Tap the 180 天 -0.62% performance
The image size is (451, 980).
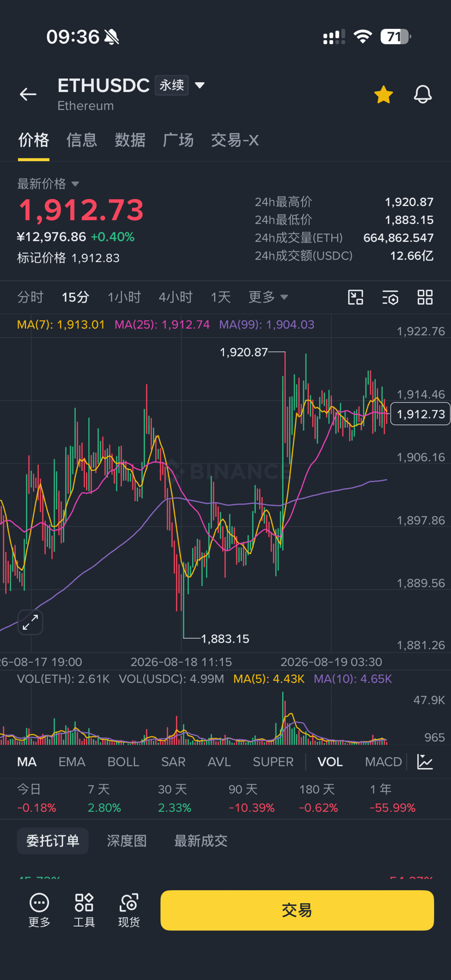pyautogui.click(x=318, y=798)
